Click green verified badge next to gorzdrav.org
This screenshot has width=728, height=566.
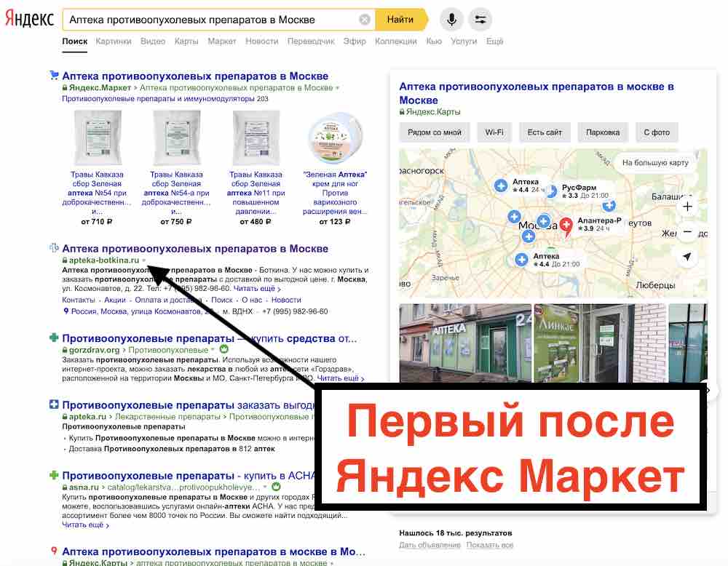point(223,349)
